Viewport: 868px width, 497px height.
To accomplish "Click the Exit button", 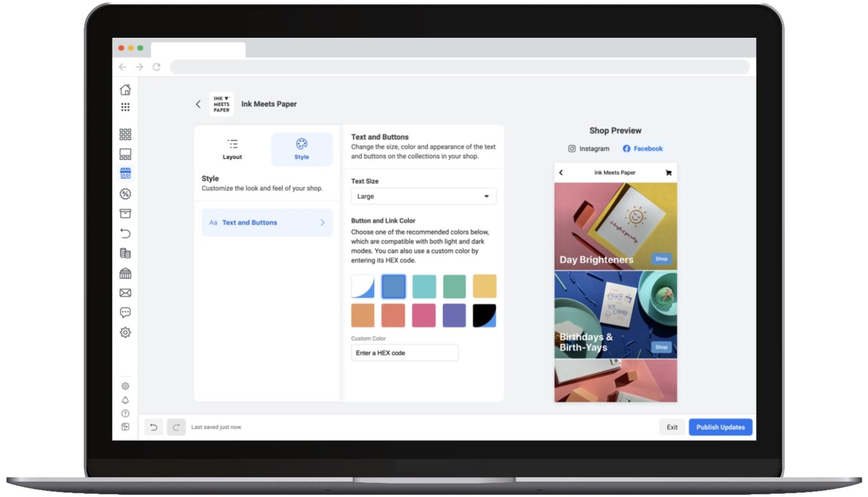I will [672, 427].
